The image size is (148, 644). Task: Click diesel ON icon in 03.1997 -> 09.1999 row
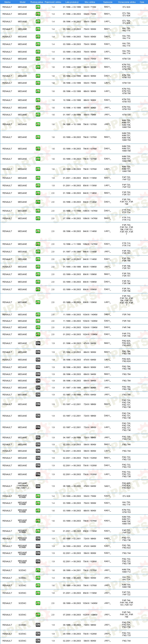(38, 395)
